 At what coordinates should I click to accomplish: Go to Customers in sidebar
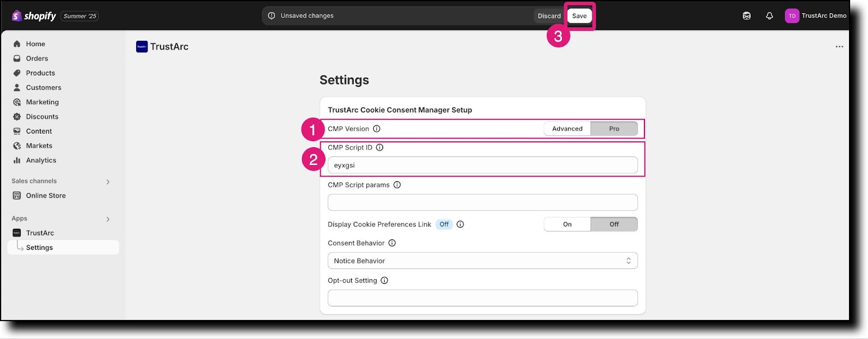pyautogui.click(x=43, y=87)
